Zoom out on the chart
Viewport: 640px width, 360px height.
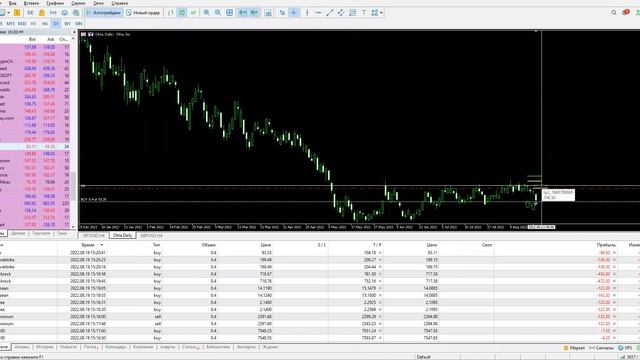point(218,13)
